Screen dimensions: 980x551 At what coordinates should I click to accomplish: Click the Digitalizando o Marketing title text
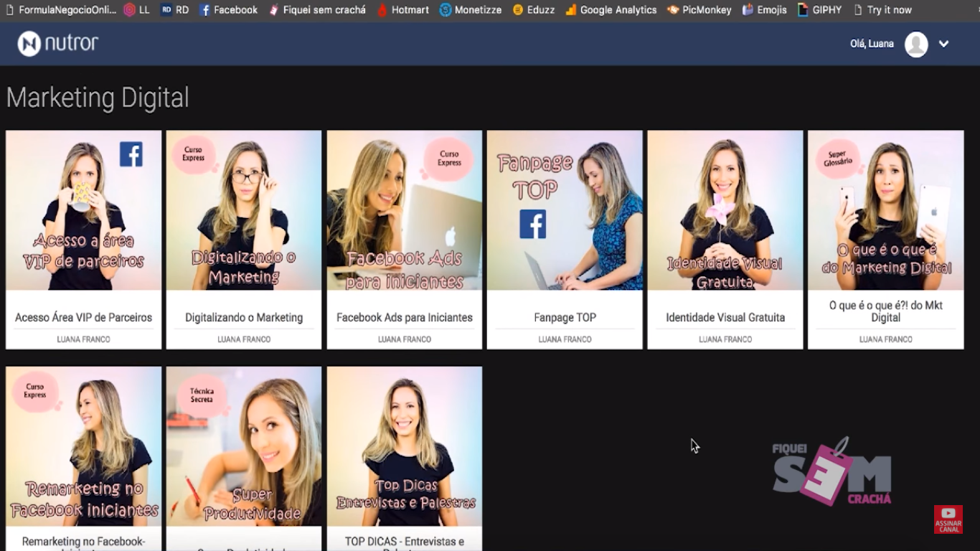click(244, 317)
